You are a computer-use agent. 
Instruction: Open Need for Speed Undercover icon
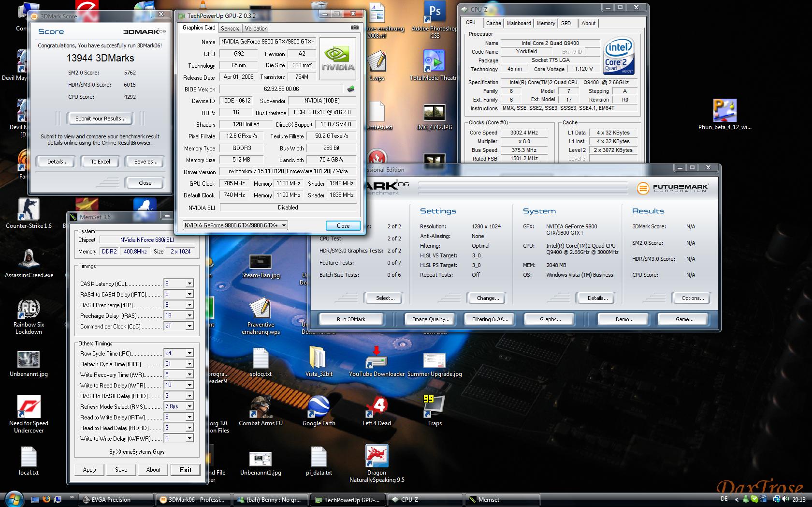click(x=29, y=414)
